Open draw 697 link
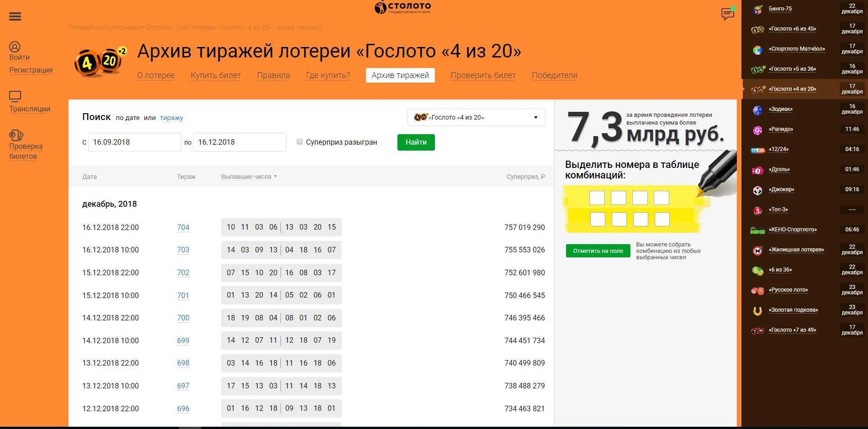The width and height of the screenshot is (868, 429). click(x=183, y=386)
